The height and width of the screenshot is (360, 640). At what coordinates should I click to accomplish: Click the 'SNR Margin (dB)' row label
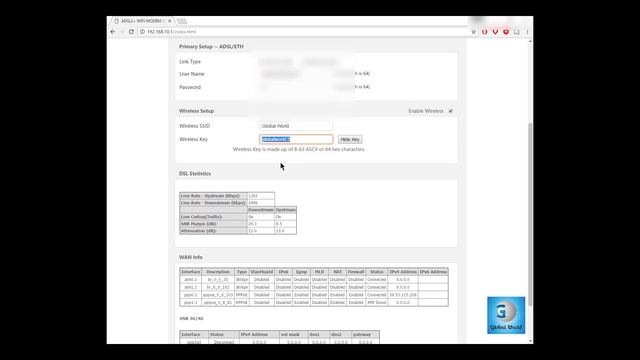tap(213, 224)
